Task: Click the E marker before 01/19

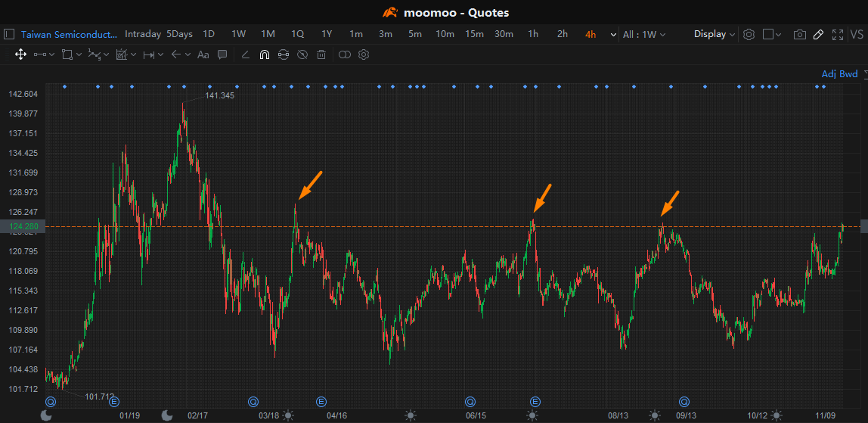Action: coord(114,401)
